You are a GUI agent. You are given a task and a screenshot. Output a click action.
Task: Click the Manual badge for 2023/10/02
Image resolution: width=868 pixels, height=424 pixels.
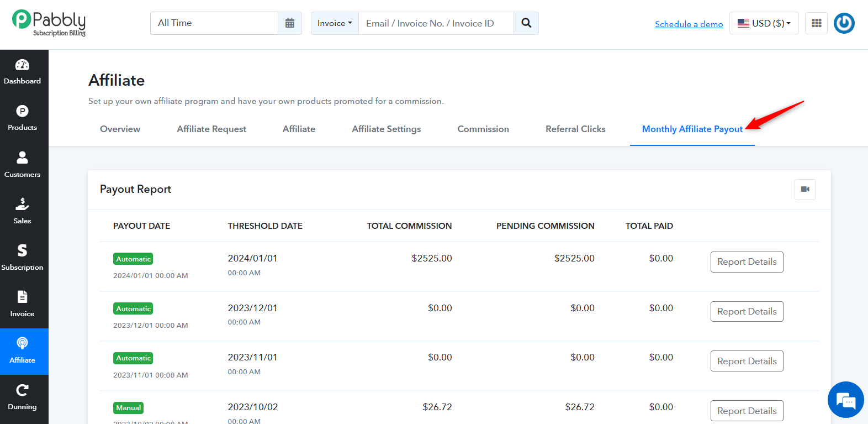point(128,408)
